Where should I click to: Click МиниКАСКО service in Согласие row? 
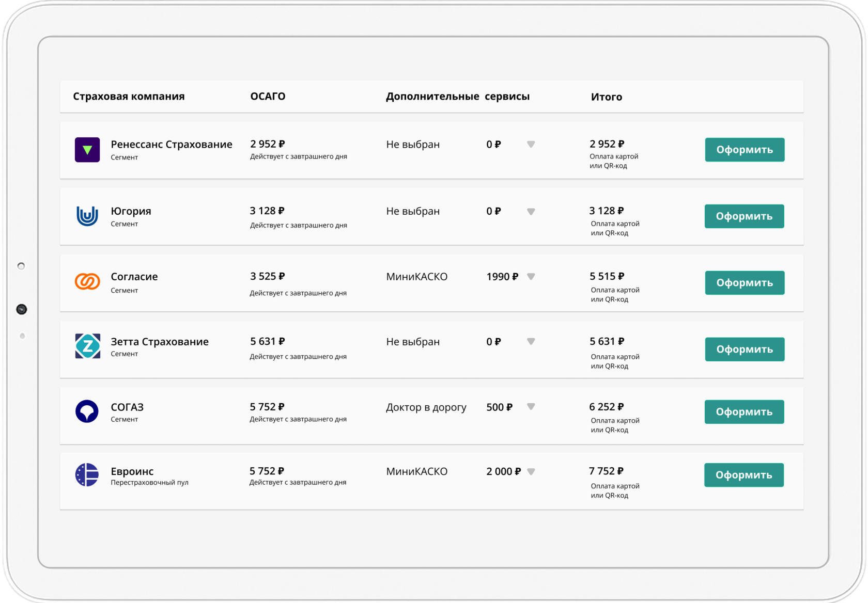[417, 277]
